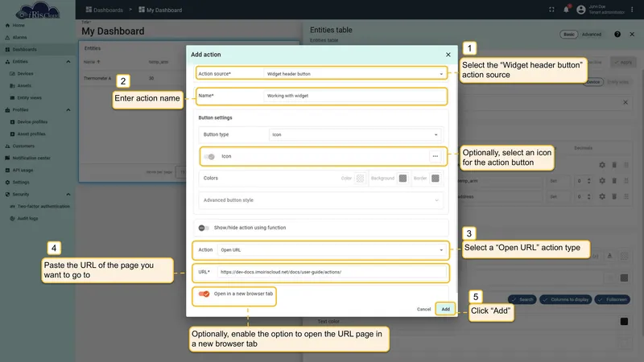Open settings gear for temp_arm column
The image size is (644, 362).
point(602,180)
